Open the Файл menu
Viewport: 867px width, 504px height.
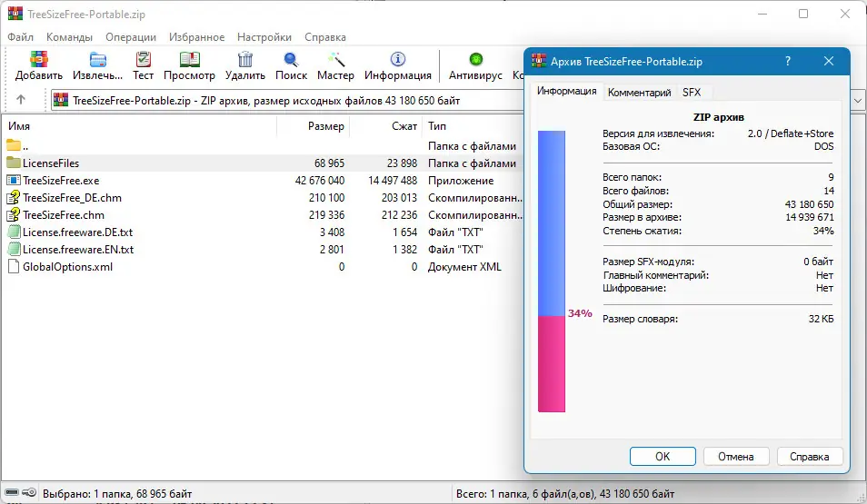click(x=21, y=37)
